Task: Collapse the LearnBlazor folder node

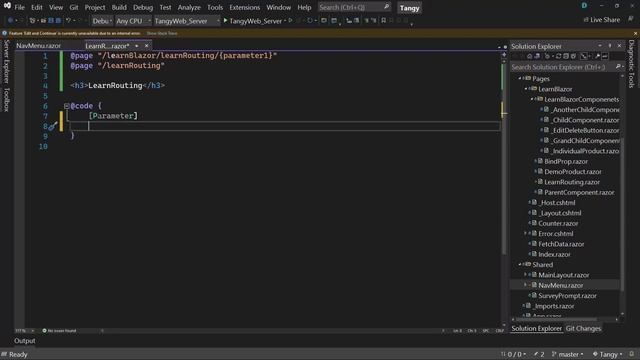Action: tap(526, 89)
